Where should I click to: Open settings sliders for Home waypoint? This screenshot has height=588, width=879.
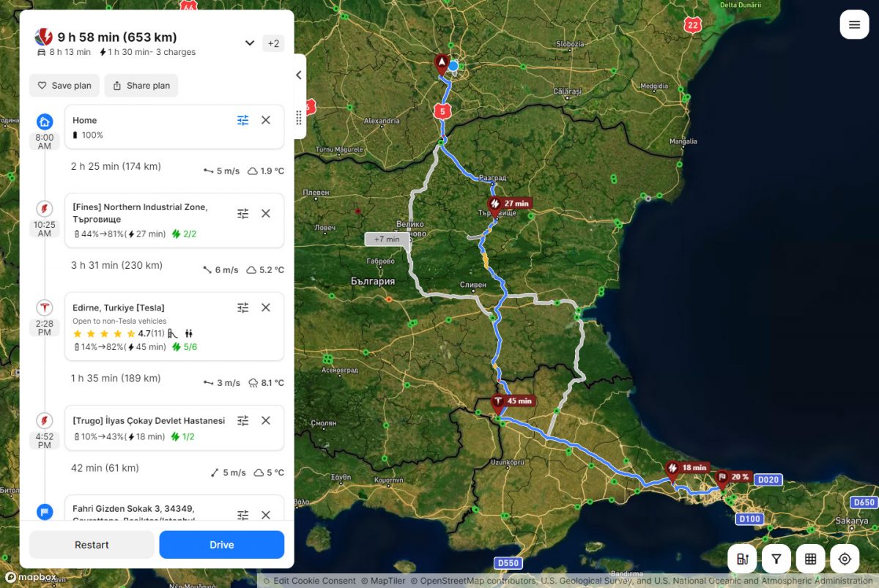243,120
